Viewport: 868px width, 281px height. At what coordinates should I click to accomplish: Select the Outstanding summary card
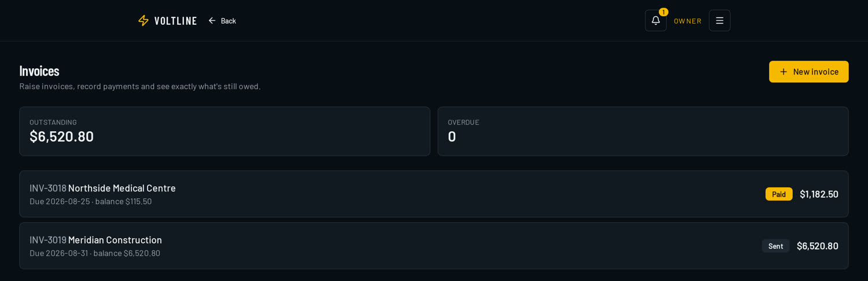[x=225, y=131]
